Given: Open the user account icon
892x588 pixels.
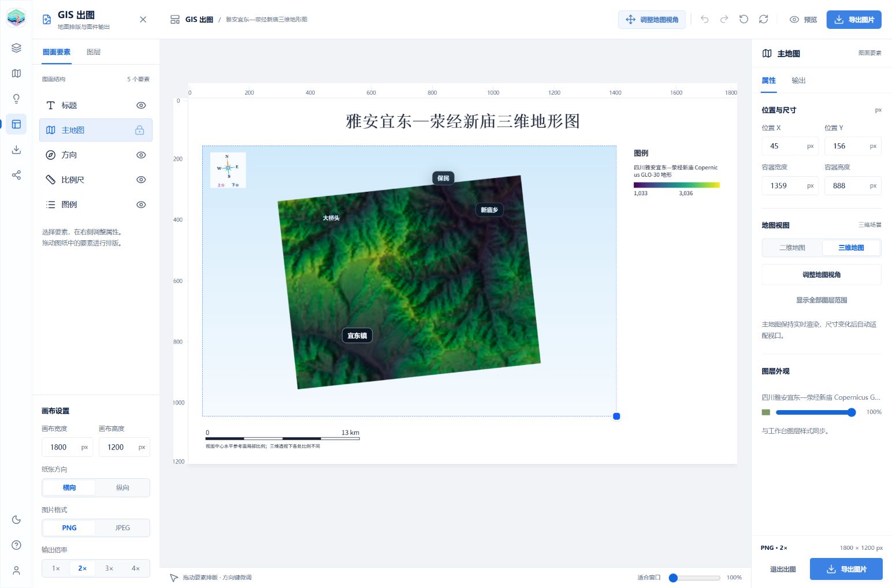Looking at the screenshot, I should tap(16, 571).
